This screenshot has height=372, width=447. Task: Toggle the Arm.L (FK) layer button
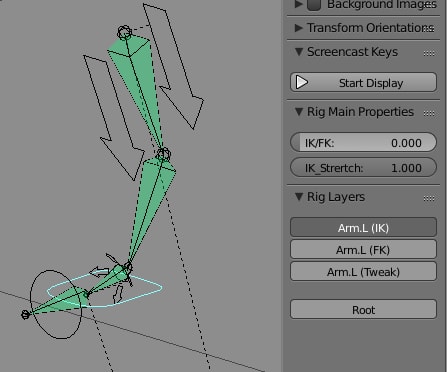363,250
